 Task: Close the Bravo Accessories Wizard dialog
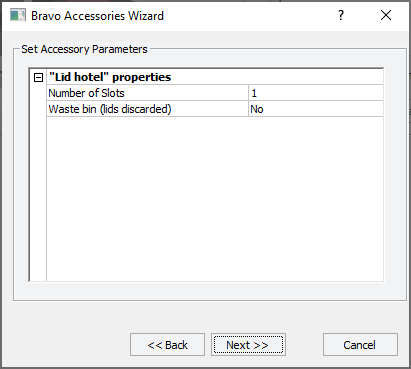pyautogui.click(x=386, y=15)
